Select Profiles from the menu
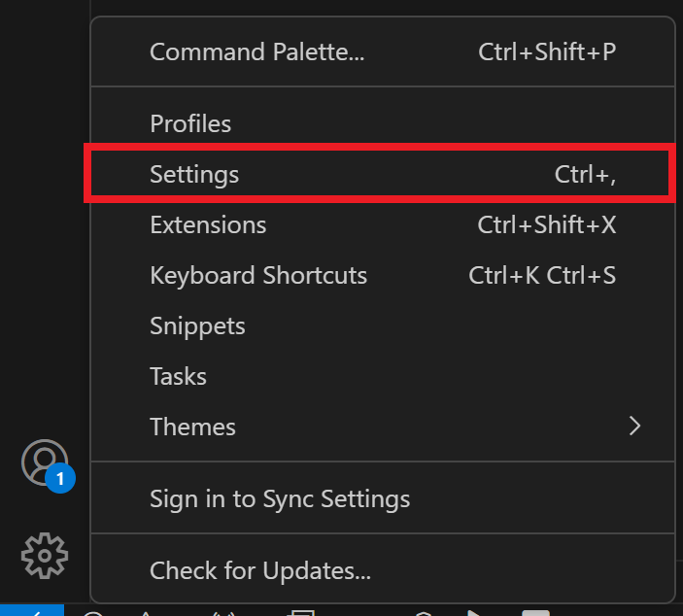This screenshot has width=683, height=616. [190, 124]
